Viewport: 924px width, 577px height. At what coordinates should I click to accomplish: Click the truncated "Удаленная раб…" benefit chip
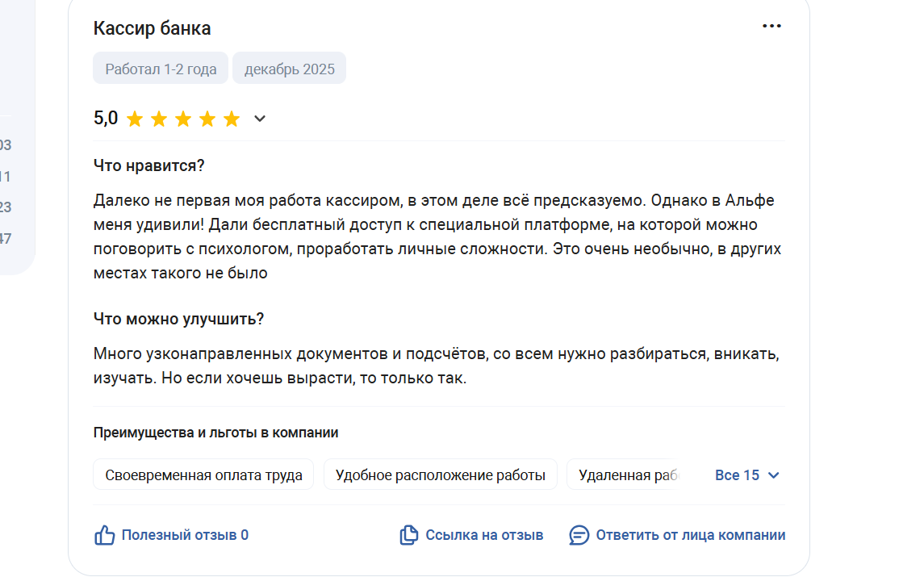(x=625, y=475)
